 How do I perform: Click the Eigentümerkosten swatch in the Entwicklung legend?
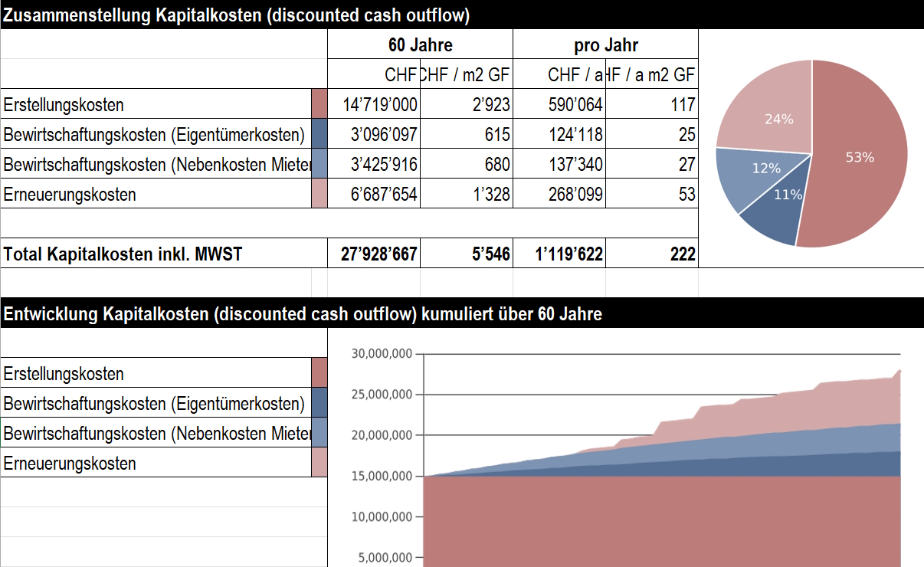319,402
